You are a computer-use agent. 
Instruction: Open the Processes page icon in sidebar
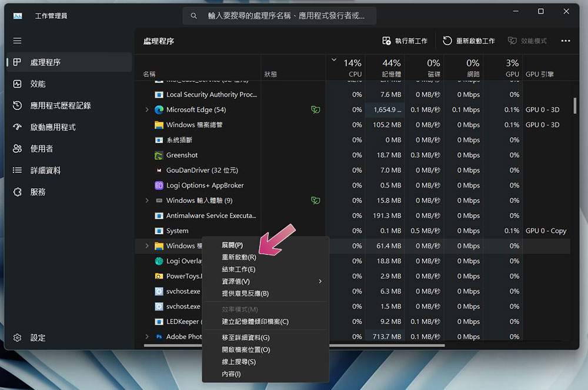(17, 62)
